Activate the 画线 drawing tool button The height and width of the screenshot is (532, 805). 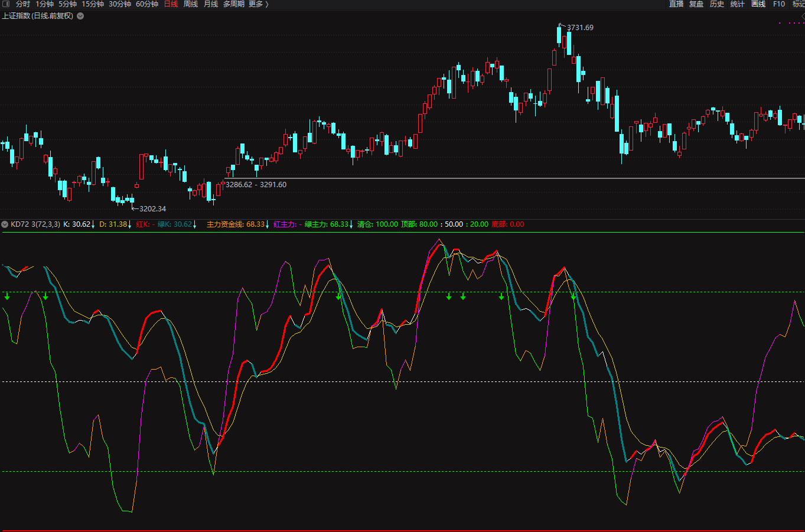click(x=758, y=4)
